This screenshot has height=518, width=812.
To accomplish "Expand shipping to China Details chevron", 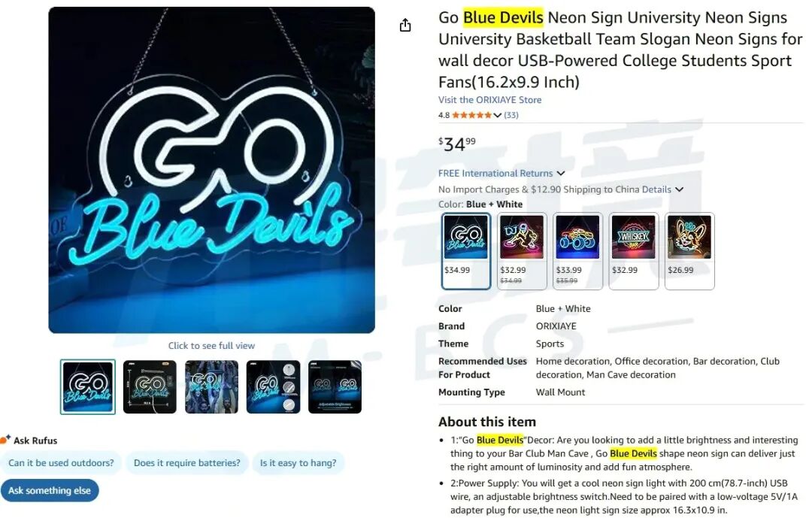I will tap(680, 189).
